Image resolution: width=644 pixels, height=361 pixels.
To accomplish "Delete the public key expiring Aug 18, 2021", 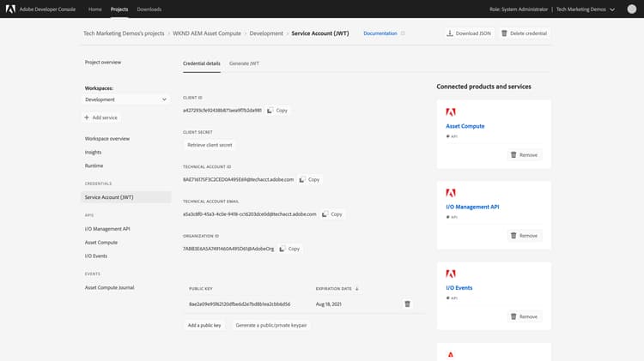I will (407, 304).
